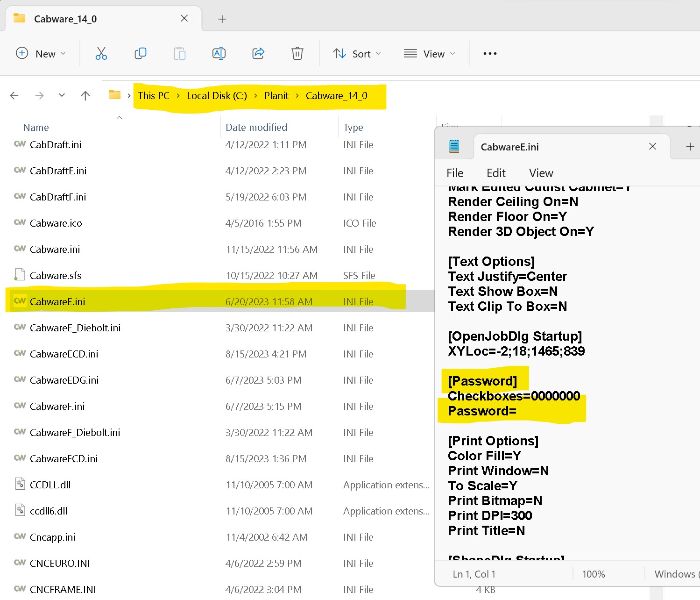Close the Cabware_14_0 Explorer tab
The height and width of the screenshot is (600, 700).
pos(184,18)
